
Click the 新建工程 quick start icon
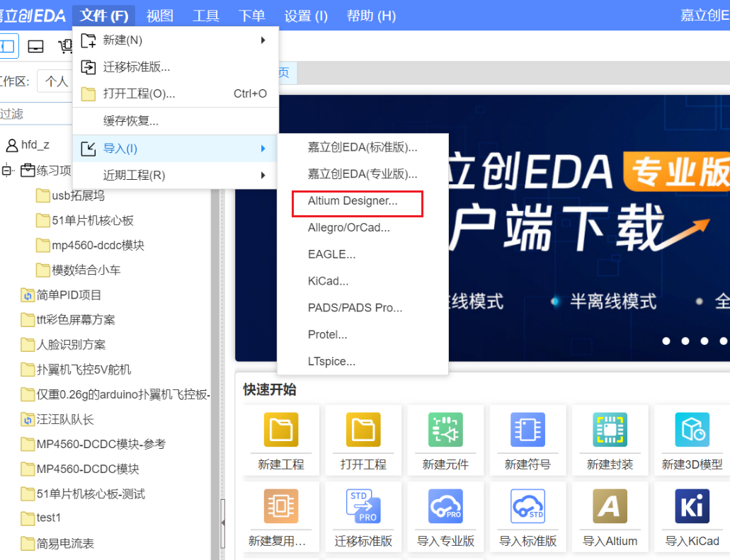(280, 429)
